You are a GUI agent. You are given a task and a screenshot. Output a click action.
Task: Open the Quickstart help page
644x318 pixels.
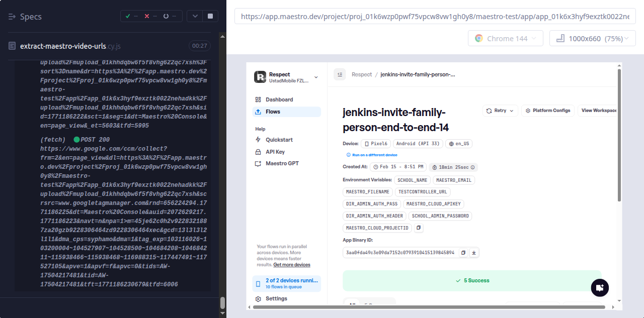(x=279, y=140)
